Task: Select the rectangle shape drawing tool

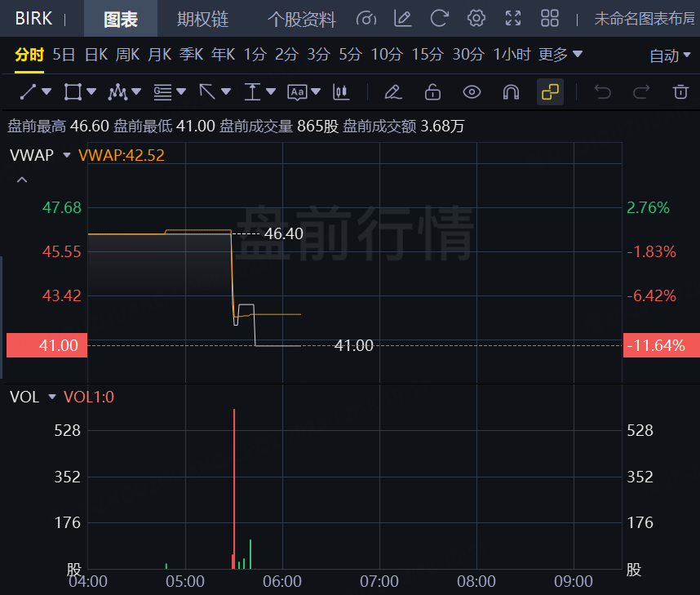Action: [x=73, y=91]
